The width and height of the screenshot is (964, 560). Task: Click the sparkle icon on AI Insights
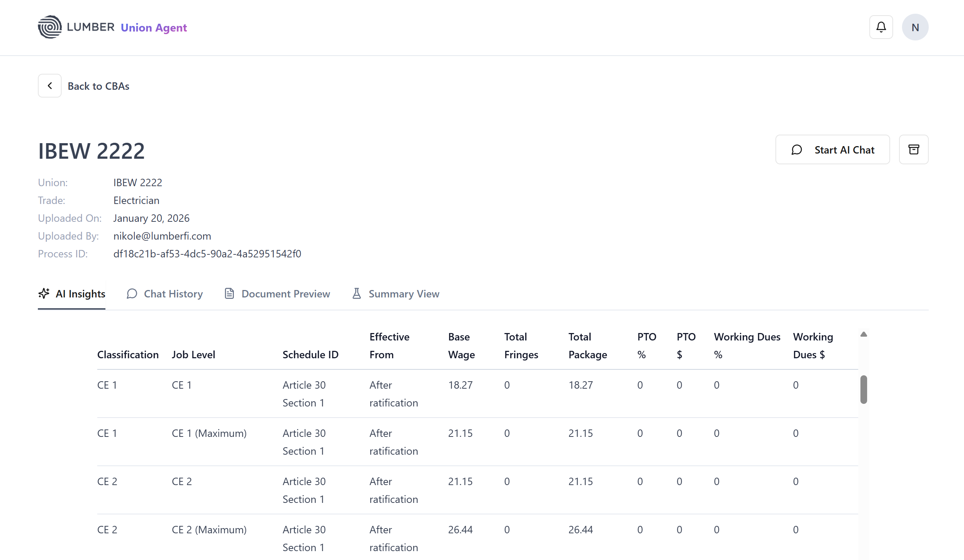[x=44, y=294]
